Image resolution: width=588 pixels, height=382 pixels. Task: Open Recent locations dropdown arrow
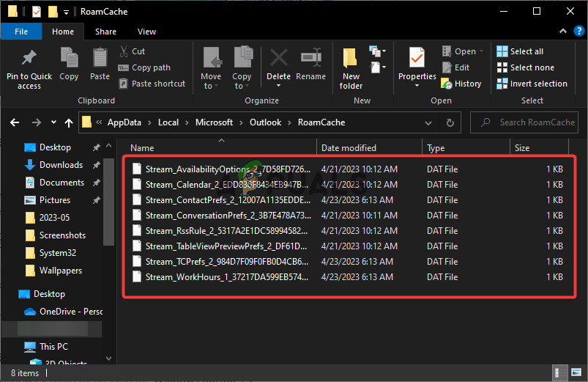pyautogui.click(x=53, y=122)
